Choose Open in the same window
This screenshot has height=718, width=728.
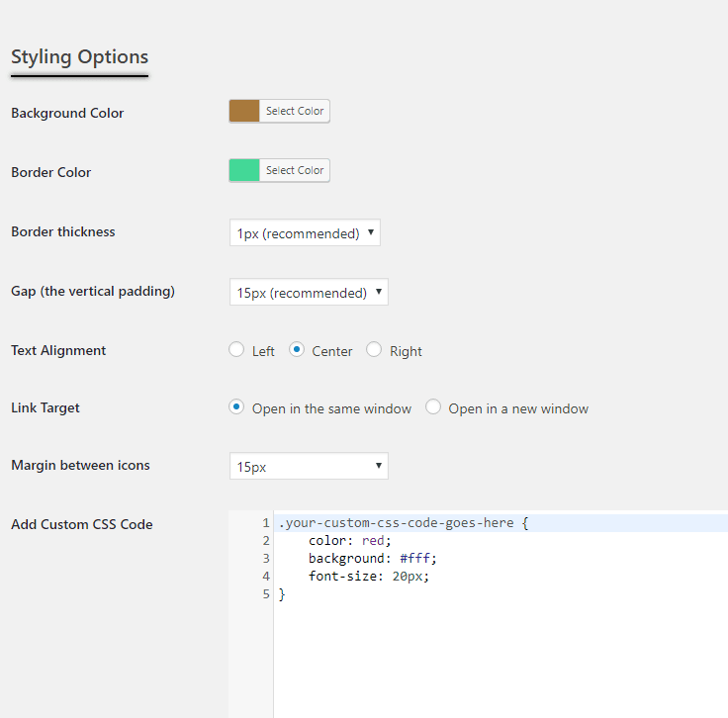coord(236,407)
